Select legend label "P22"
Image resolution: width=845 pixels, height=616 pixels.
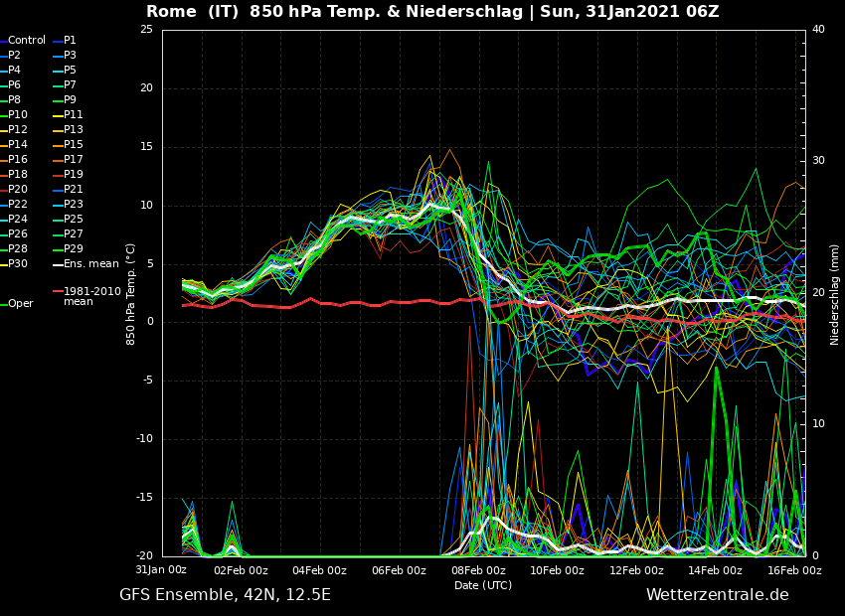click(x=17, y=204)
